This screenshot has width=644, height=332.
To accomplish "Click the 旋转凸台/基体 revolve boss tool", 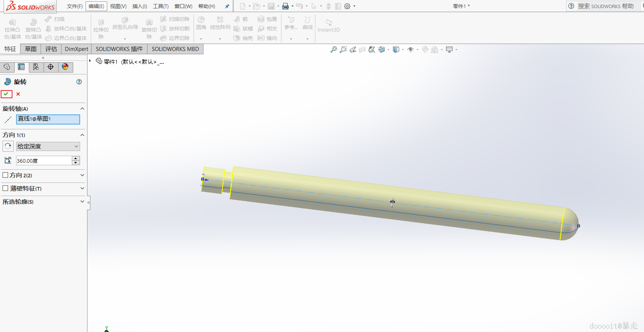I will coord(33,29).
